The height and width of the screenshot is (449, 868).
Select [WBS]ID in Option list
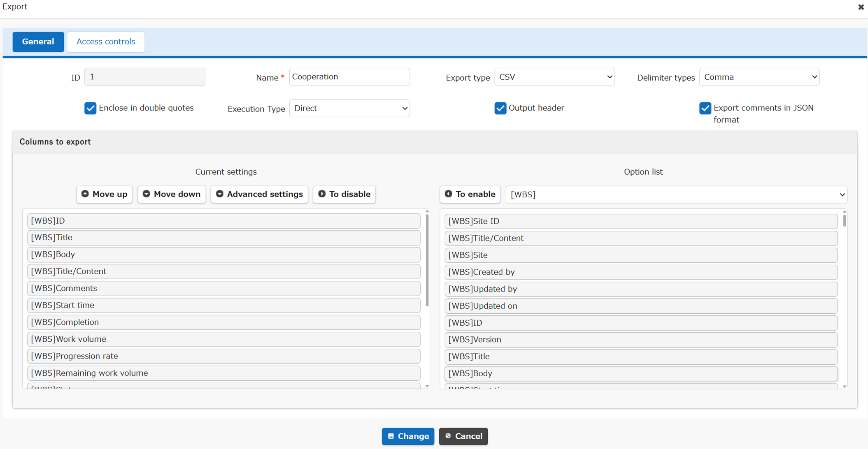pos(641,323)
